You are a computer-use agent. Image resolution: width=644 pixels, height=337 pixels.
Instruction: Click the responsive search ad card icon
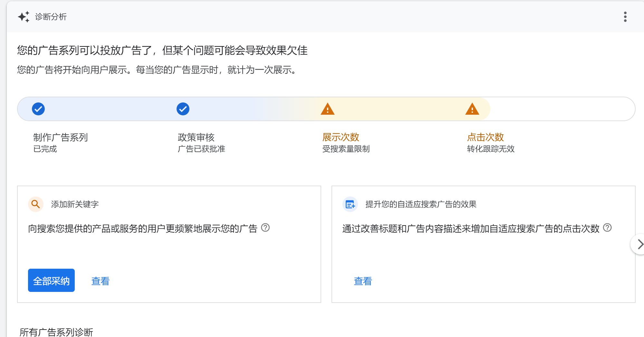click(x=350, y=204)
